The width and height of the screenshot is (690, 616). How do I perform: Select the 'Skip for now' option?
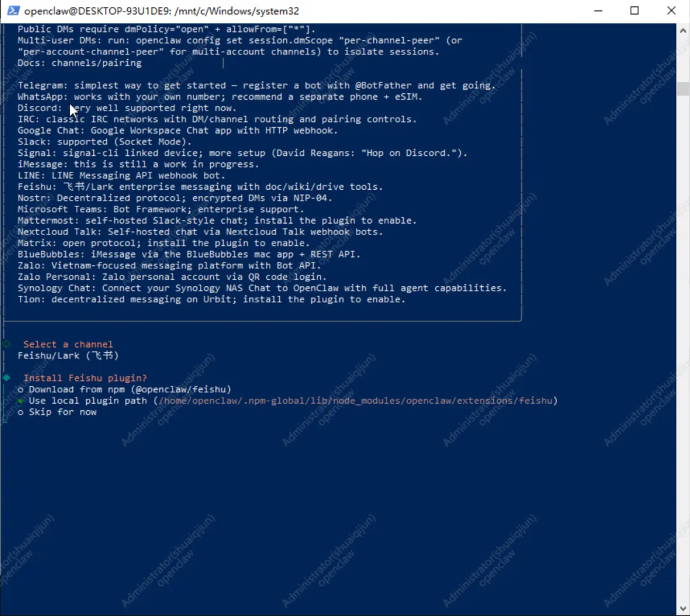(57, 412)
